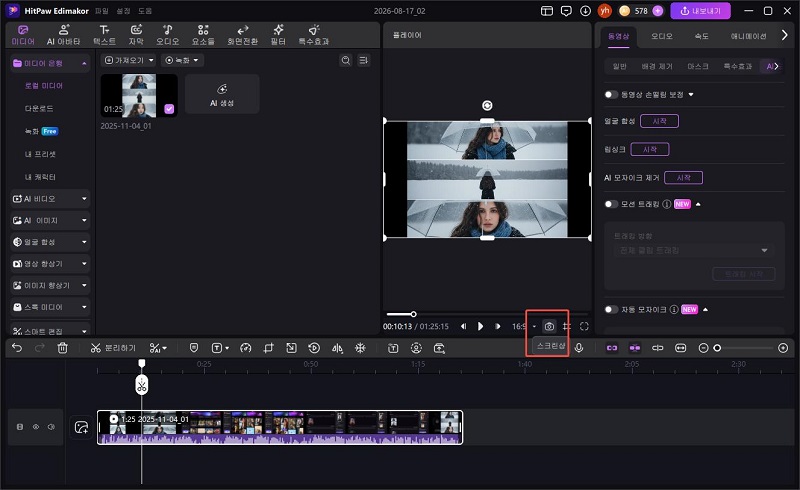This screenshot has height=490, width=800.
Task: Open the 요소들 (Elements) tool
Action: (203, 35)
